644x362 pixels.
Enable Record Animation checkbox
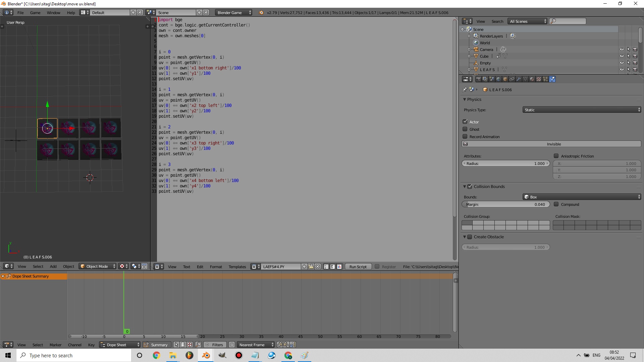coord(465,136)
